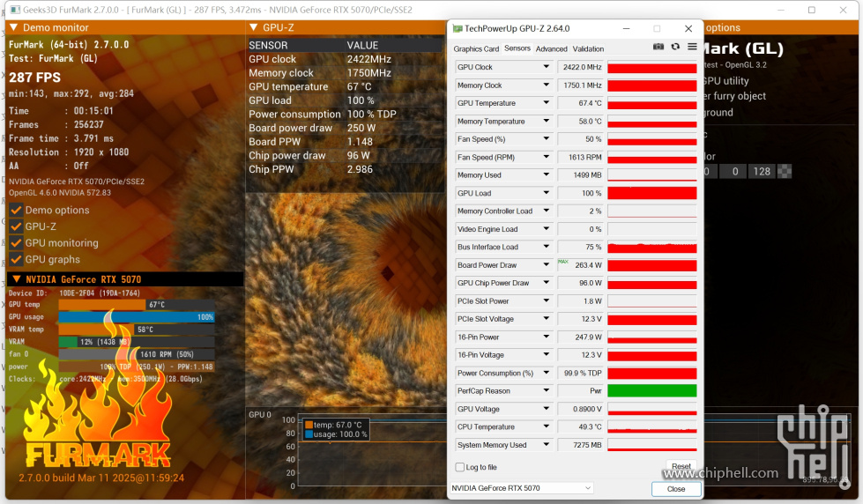
Task: Click the blue GPU usage 100% bar
Action: point(137,317)
